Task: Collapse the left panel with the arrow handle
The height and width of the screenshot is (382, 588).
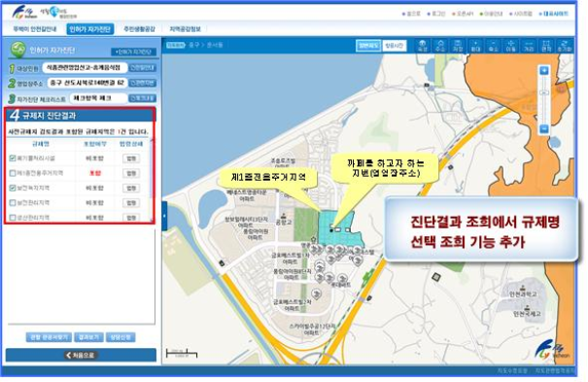Action: [164, 216]
